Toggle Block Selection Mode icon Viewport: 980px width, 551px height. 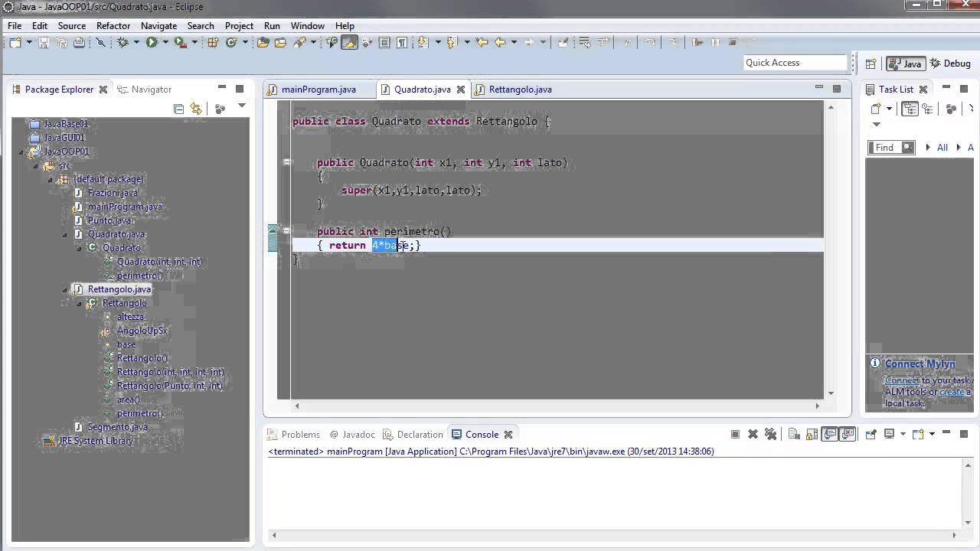(384, 43)
